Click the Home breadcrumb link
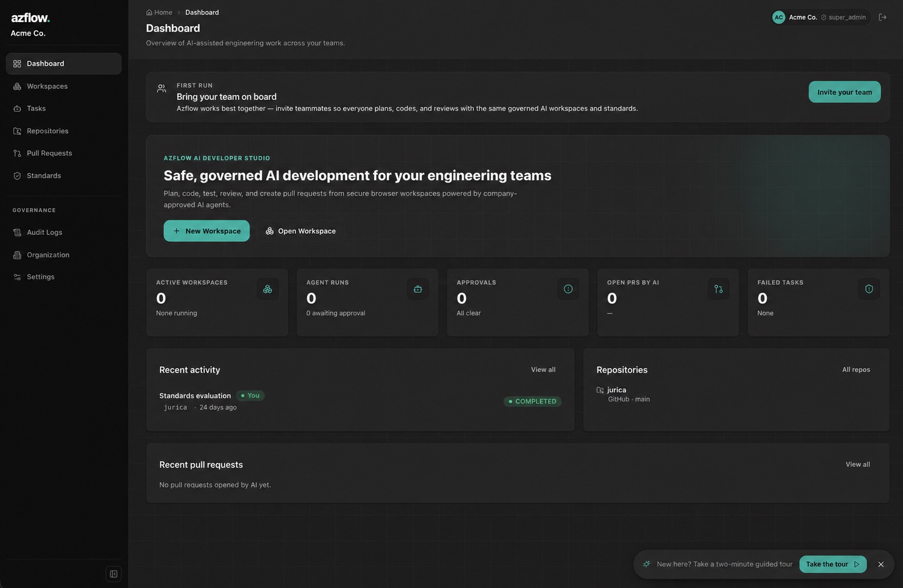The width and height of the screenshot is (903, 588). [159, 13]
